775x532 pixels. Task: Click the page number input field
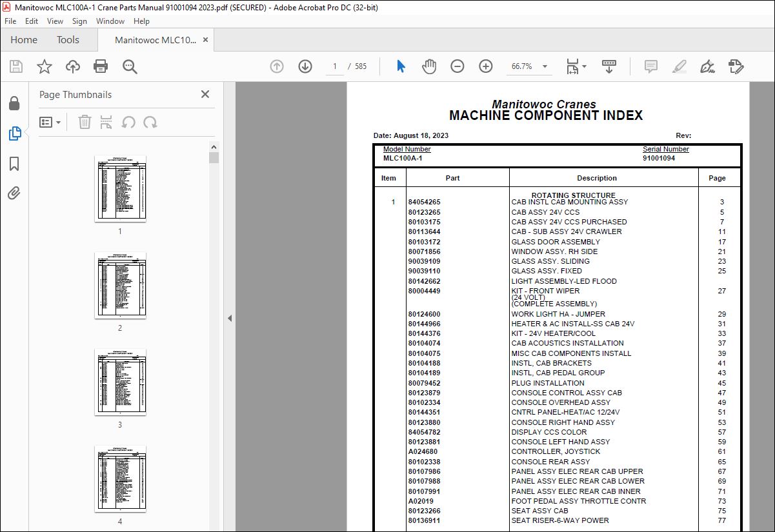pos(334,66)
